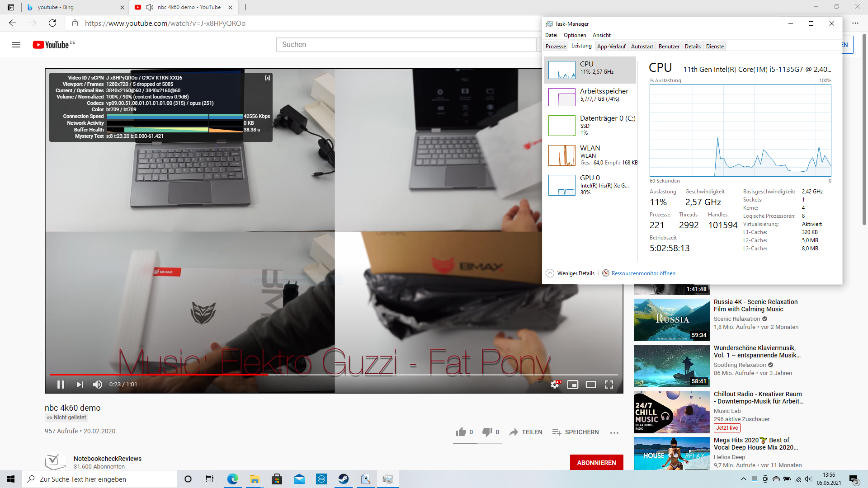Open the Optionen menu
The height and width of the screenshot is (488, 868).
[575, 35]
